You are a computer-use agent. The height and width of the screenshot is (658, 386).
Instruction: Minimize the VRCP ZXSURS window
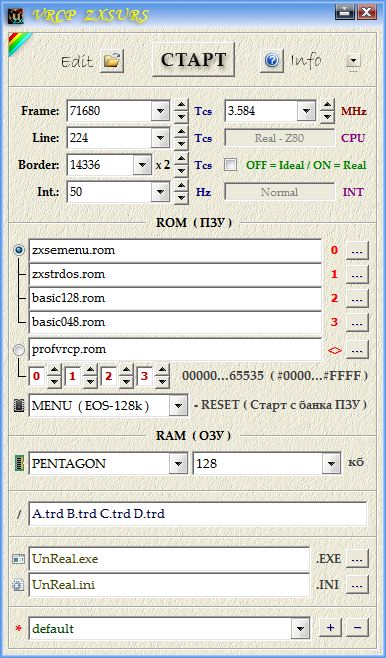(x=344, y=11)
